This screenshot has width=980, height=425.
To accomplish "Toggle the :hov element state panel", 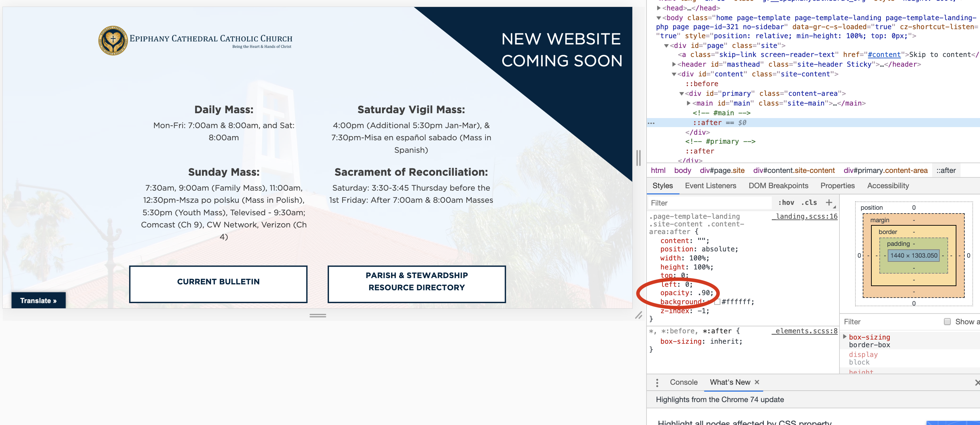I will tap(786, 203).
